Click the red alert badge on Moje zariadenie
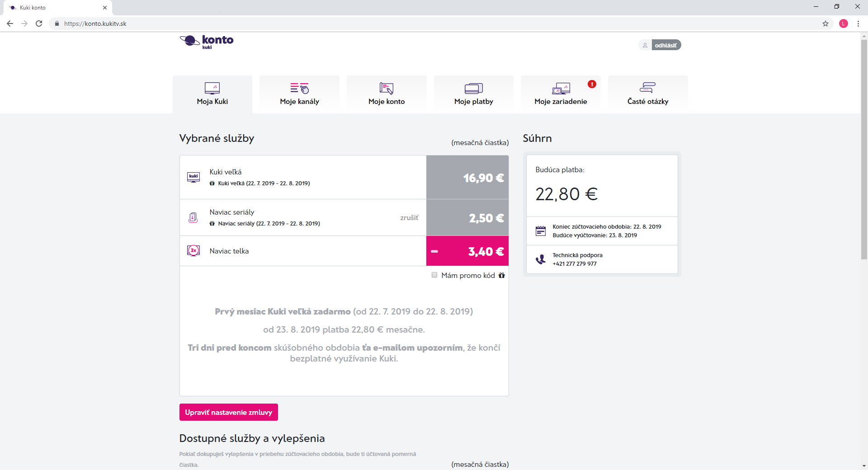Viewport: 868px width, 470px height. pos(592,84)
